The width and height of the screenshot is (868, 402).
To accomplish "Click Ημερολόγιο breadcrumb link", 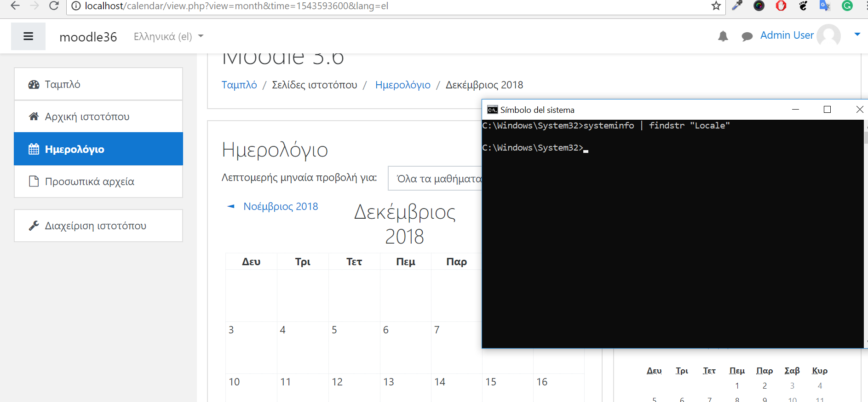I will pos(403,85).
